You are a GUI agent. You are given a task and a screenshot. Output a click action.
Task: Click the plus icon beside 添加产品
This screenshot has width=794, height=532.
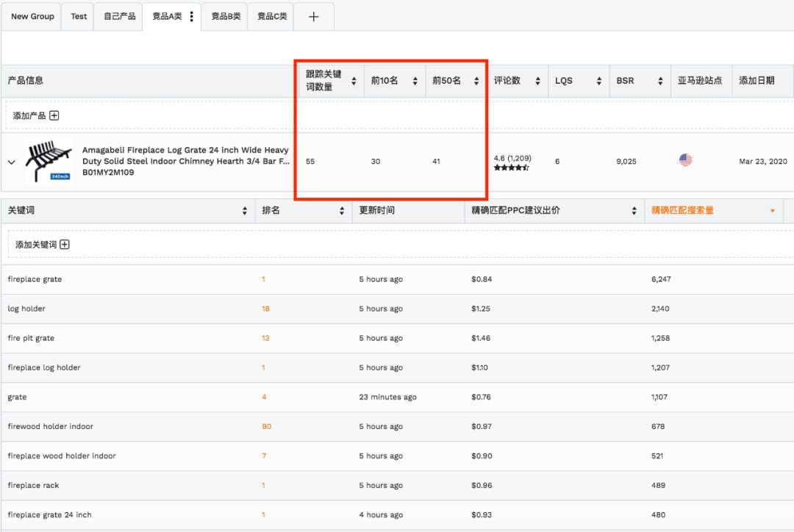54,115
